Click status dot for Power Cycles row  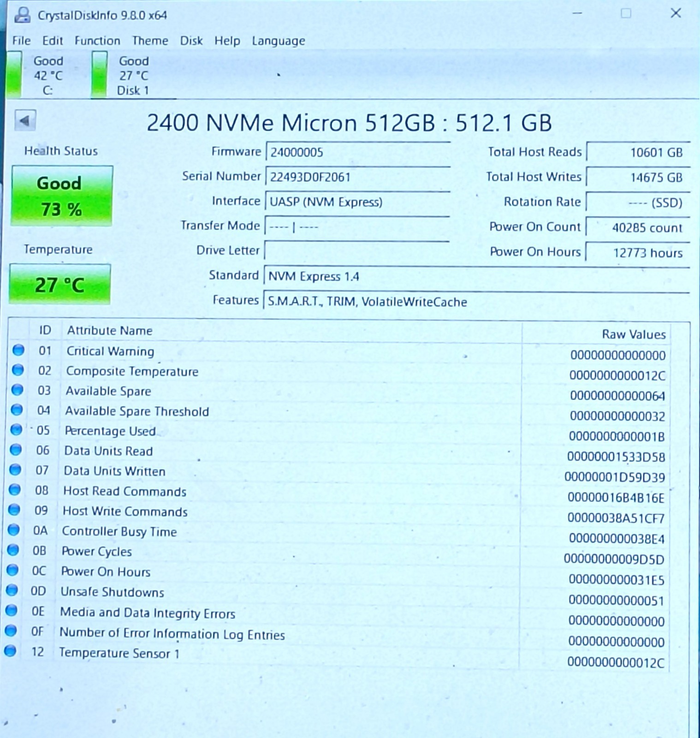(13, 550)
